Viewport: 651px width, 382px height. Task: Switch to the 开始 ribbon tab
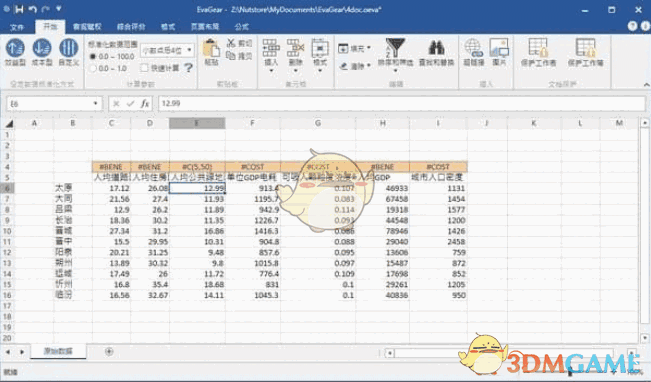(x=50, y=27)
